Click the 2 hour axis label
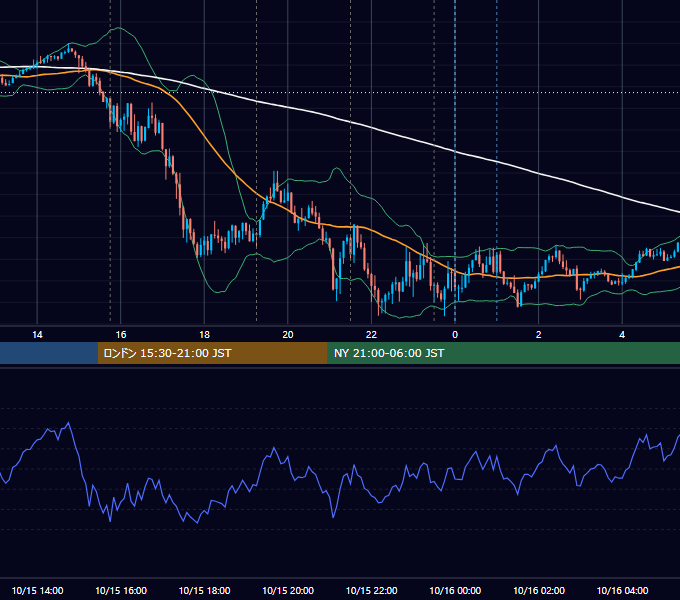 pos(539,335)
